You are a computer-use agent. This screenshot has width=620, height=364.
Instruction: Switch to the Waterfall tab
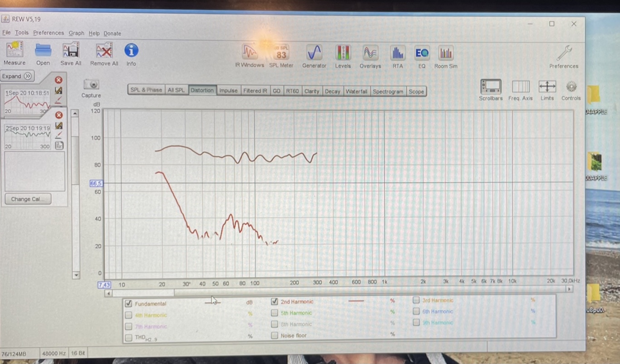[356, 91]
